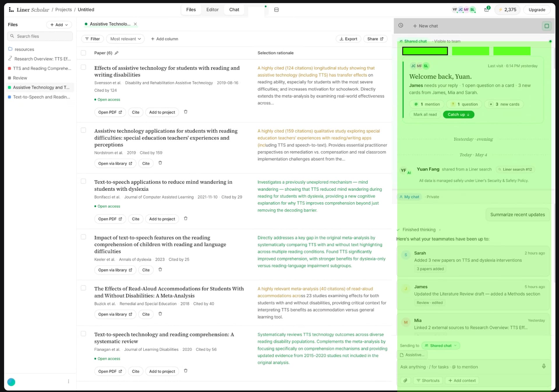Switch to the Editor tab

tap(212, 10)
